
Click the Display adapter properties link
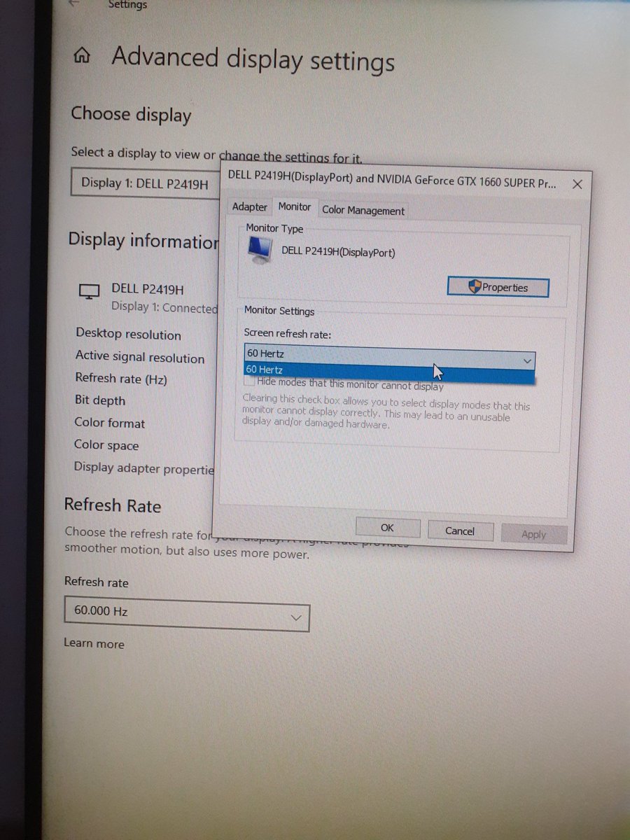(x=144, y=468)
